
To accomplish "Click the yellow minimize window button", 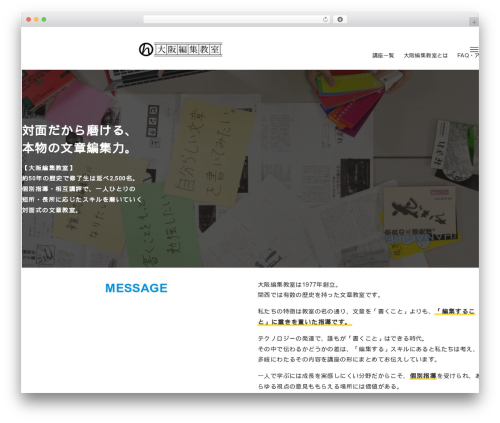I will pyautogui.click(x=36, y=20).
